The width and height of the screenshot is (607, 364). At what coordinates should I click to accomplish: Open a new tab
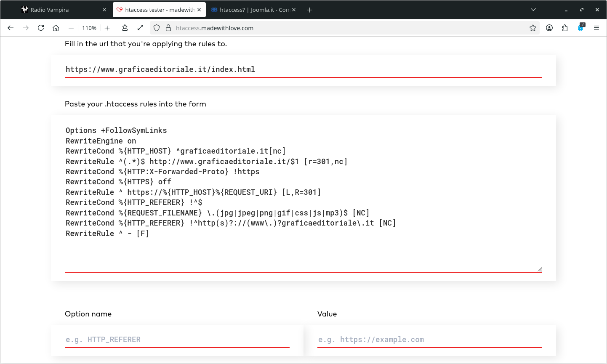tap(309, 10)
